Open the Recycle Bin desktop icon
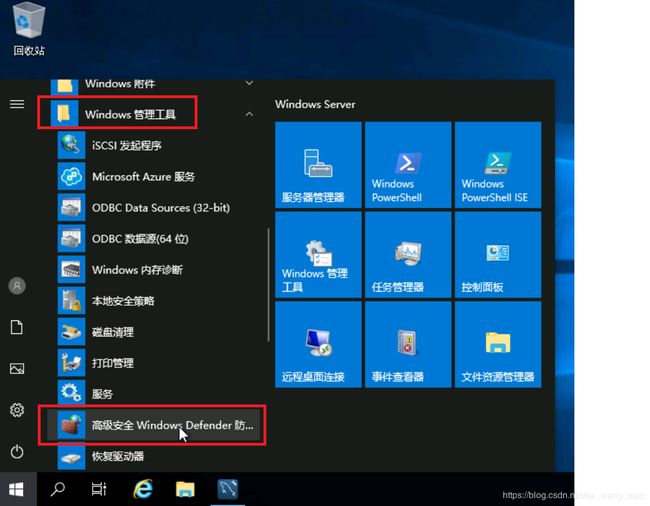Screen dimensions: 650x506 tap(29, 29)
